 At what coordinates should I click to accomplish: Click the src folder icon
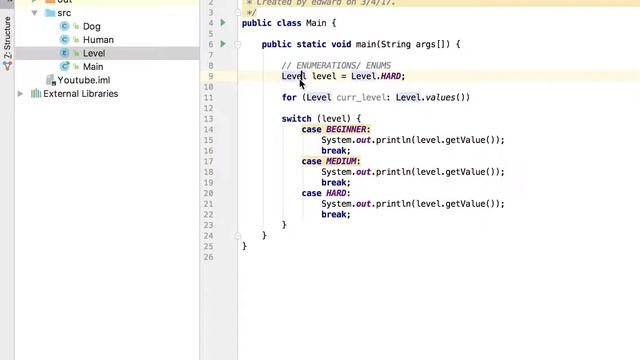50,13
